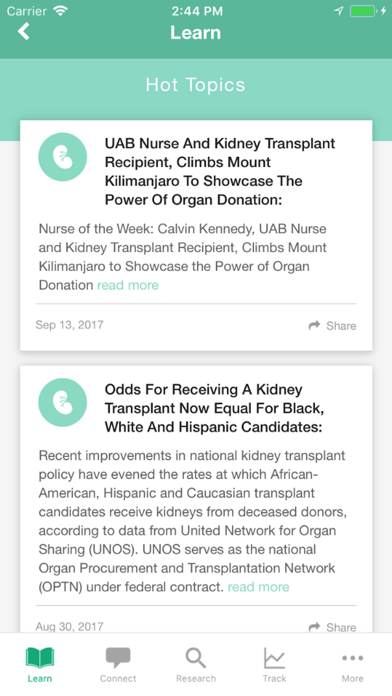Tap the battery indicator in status bar

(x=363, y=11)
